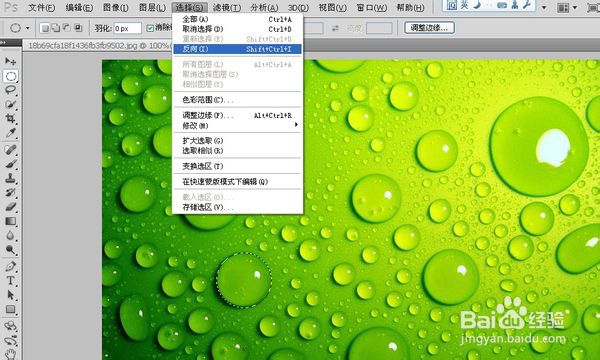Select the Hand tool

coord(10,353)
